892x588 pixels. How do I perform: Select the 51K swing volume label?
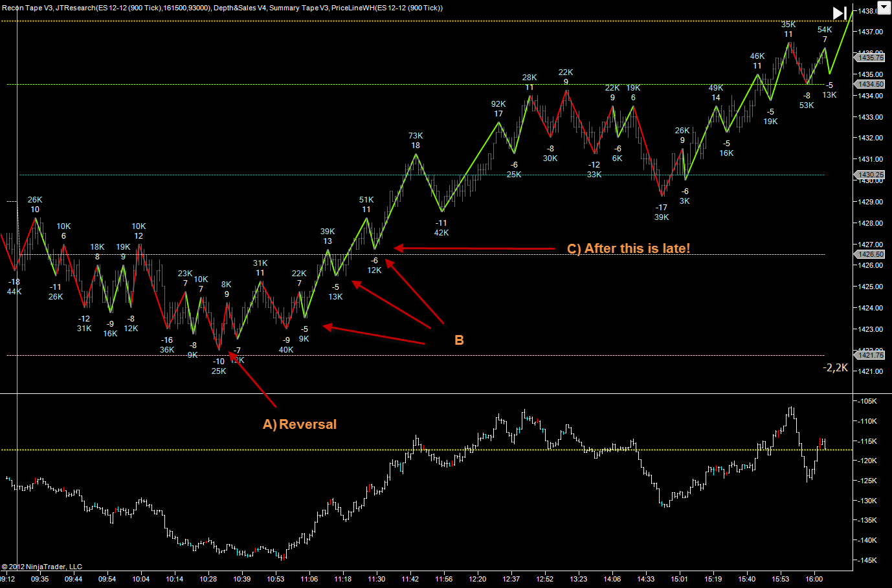click(x=366, y=200)
